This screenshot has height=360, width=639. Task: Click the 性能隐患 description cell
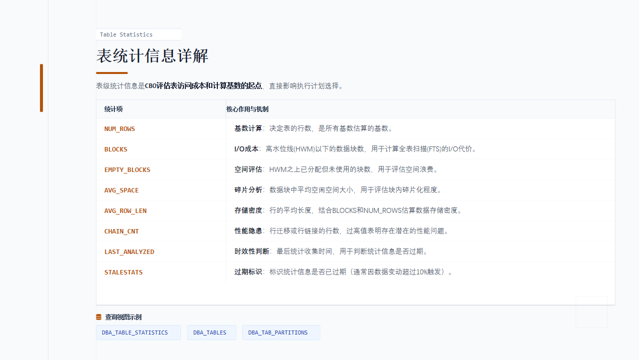[x=420, y=231]
